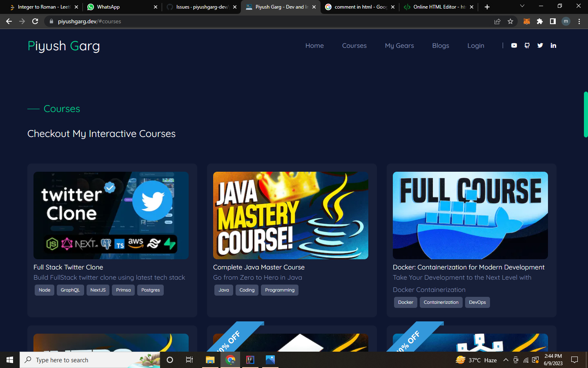
Task: Show hidden icons in the system tray
Action: (506, 360)
